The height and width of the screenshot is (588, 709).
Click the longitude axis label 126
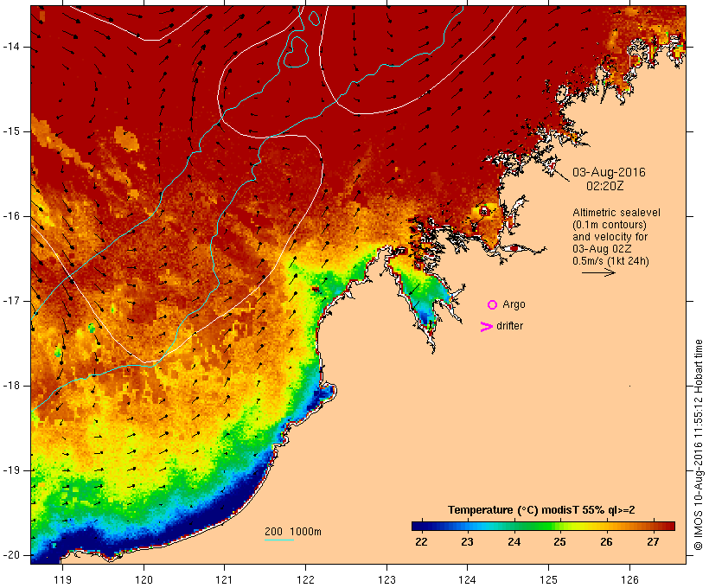[629, 580]
